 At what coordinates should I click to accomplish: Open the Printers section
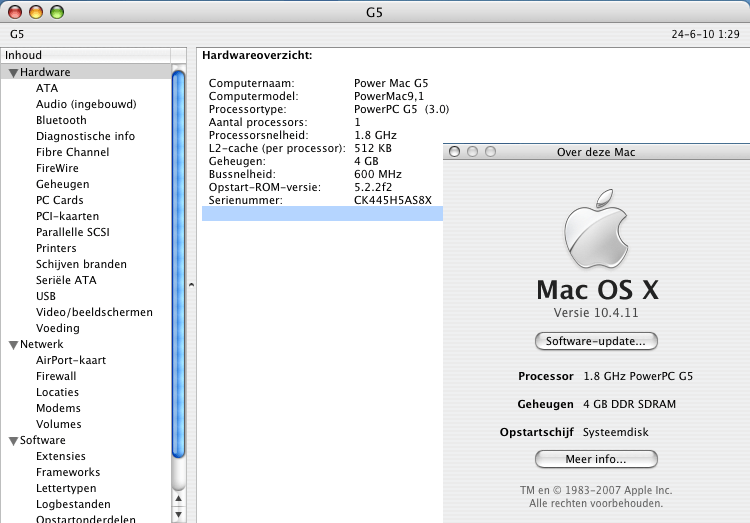[x=56, y=248]
